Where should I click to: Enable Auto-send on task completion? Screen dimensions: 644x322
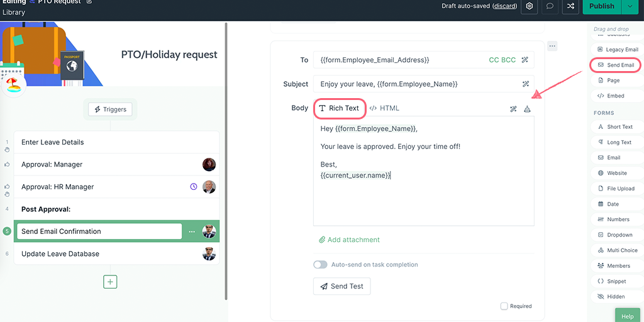pos(321,265)
